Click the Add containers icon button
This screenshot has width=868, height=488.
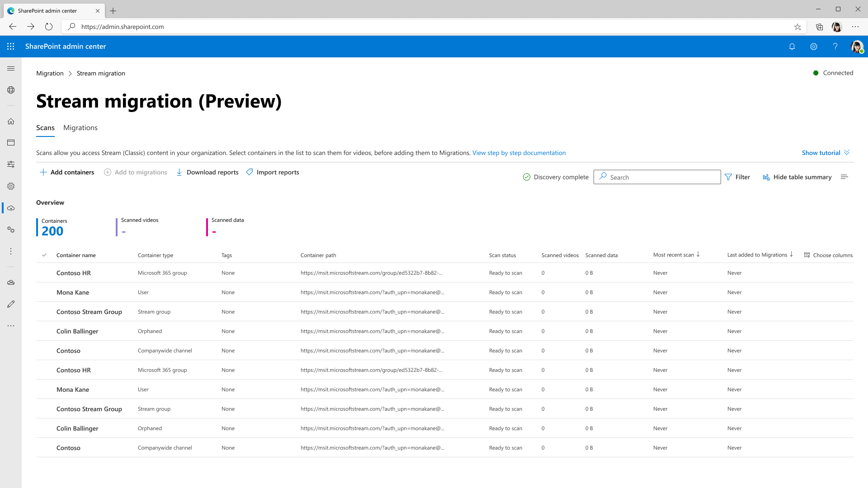pyautogui.click(x=43, y=172)
